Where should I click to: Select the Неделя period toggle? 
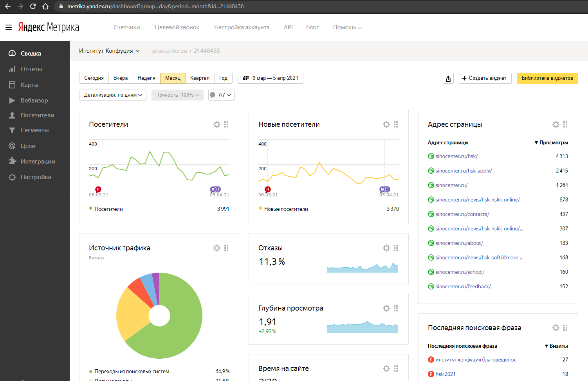(x=146, y=78)
